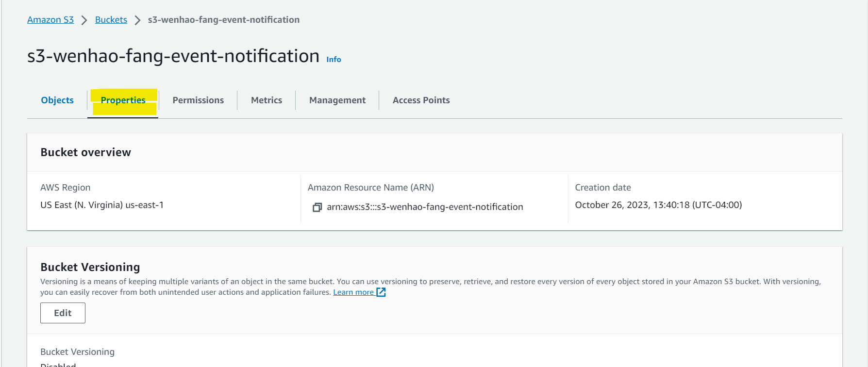The height and width of the screenshot is (367, 868).
Task: Open the Info link beside the bucket name
Action: (334, 59)
